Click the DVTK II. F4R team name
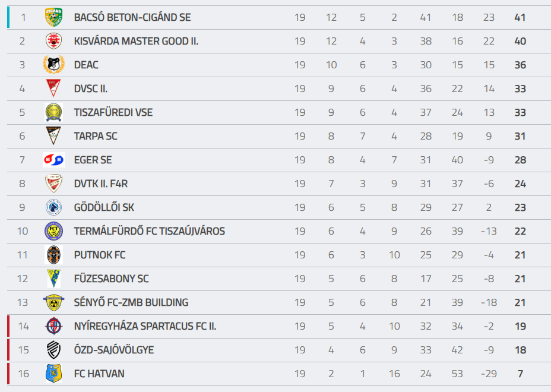The width and height of the screenshot is (551, 392). click(100, 184)
